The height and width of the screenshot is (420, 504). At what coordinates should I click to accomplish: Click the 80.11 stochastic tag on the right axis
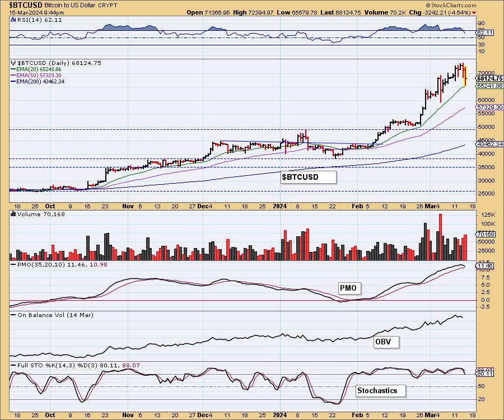(486, 374)
